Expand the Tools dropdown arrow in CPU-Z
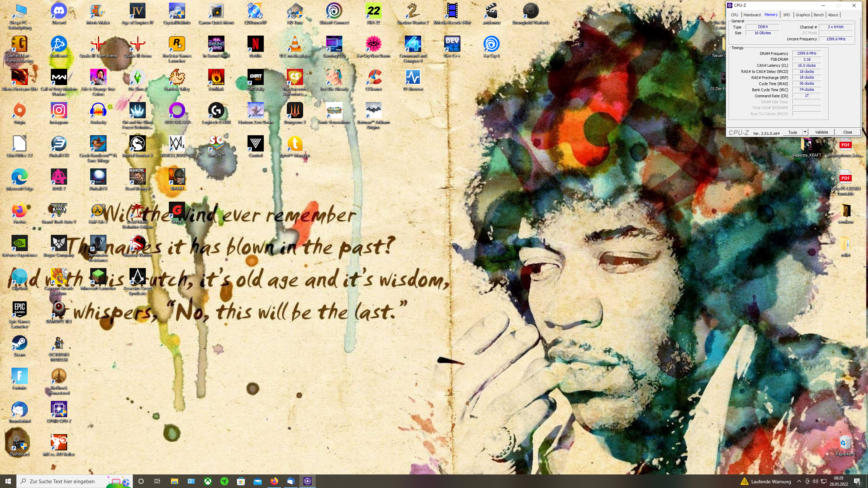 tap(805, 132)
